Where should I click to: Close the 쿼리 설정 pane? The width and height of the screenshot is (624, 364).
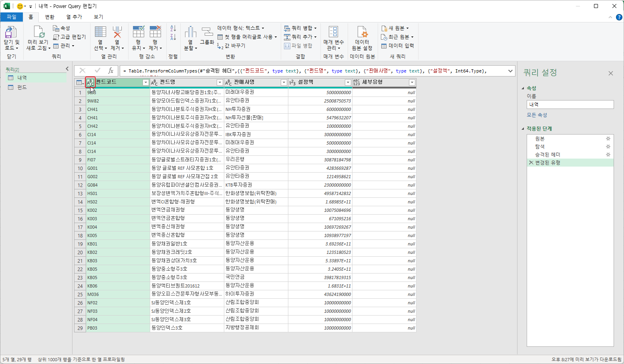pos(611,73)
